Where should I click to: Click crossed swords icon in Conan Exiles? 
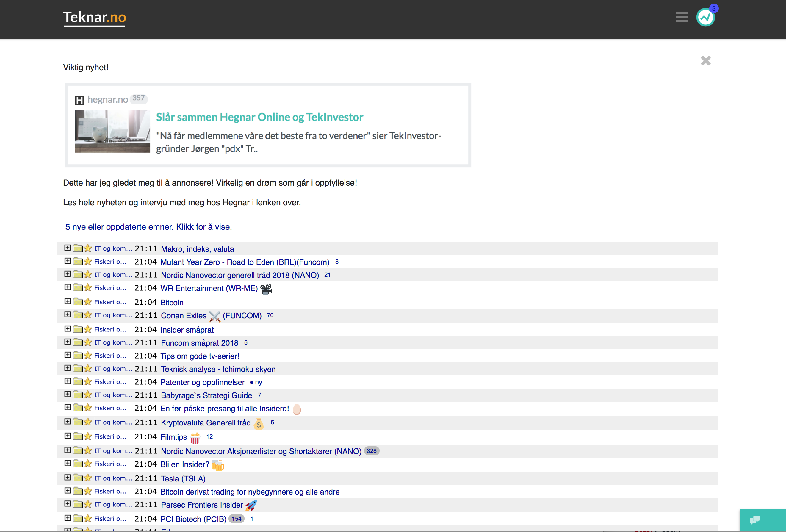click(x=215, y=316)
